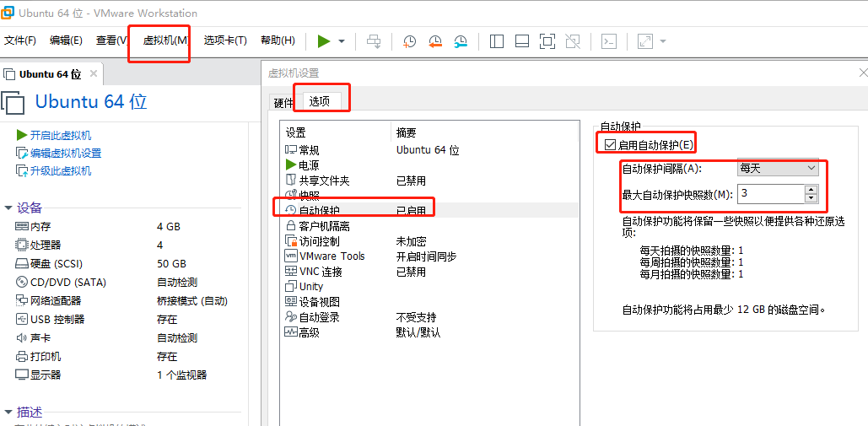Select 常规 in settings list
The image size is (868, 426).
coord(430,150)
